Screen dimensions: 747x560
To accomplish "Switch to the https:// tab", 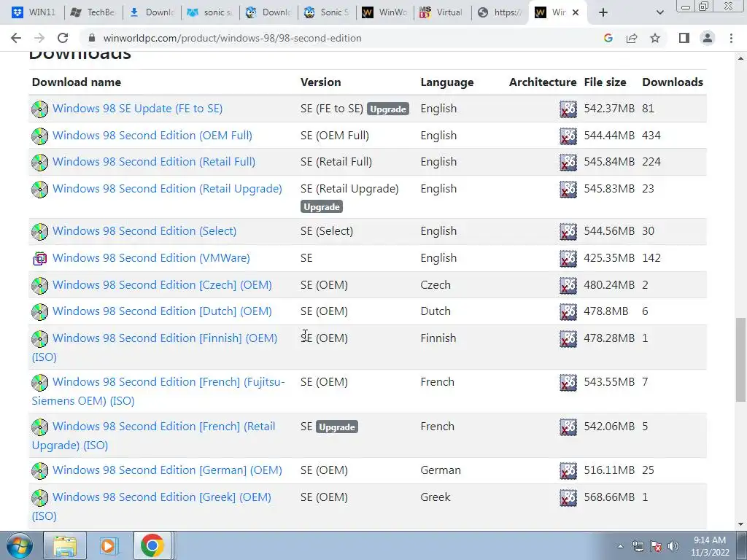I will pyautogui.click(x=500, y=12).
